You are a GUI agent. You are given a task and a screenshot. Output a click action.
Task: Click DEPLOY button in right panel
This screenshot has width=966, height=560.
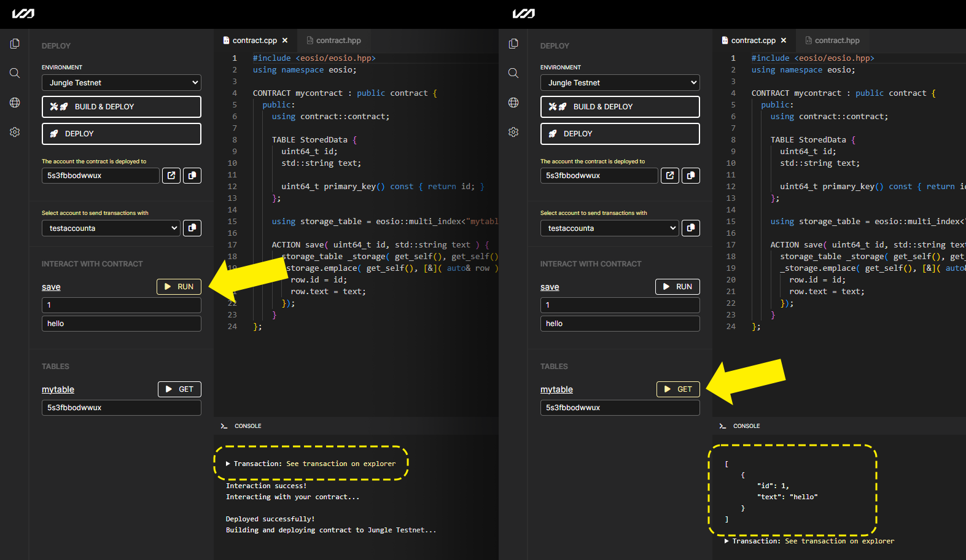[x=620, y=134]
